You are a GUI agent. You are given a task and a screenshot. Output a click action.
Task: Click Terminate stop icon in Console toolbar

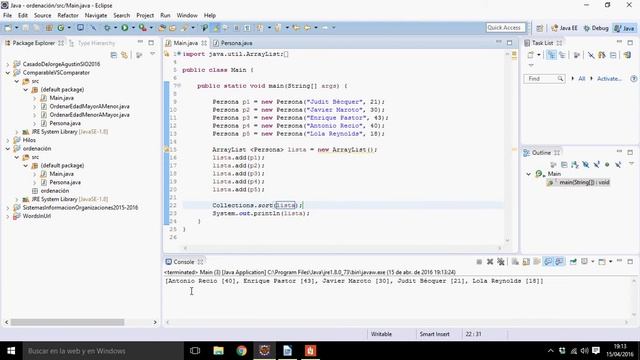pos(479,262)
